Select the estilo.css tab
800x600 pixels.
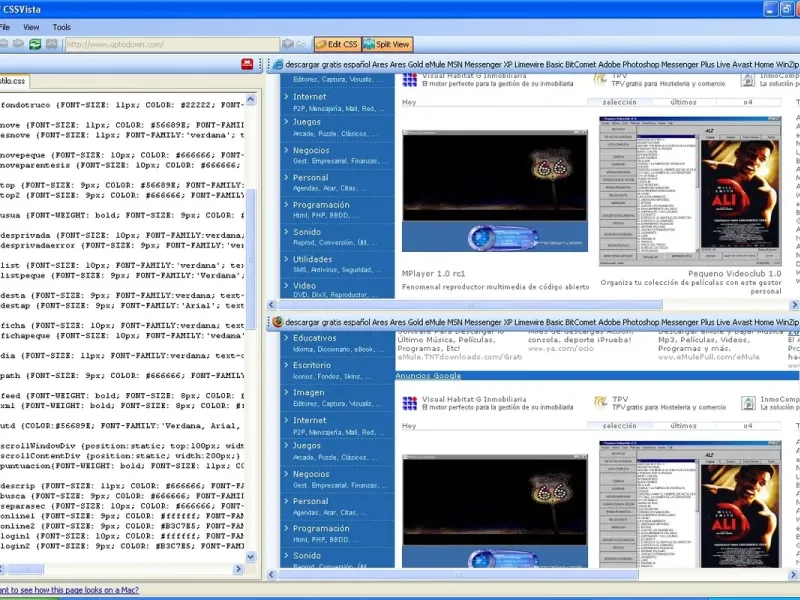[x=13, y=81]
